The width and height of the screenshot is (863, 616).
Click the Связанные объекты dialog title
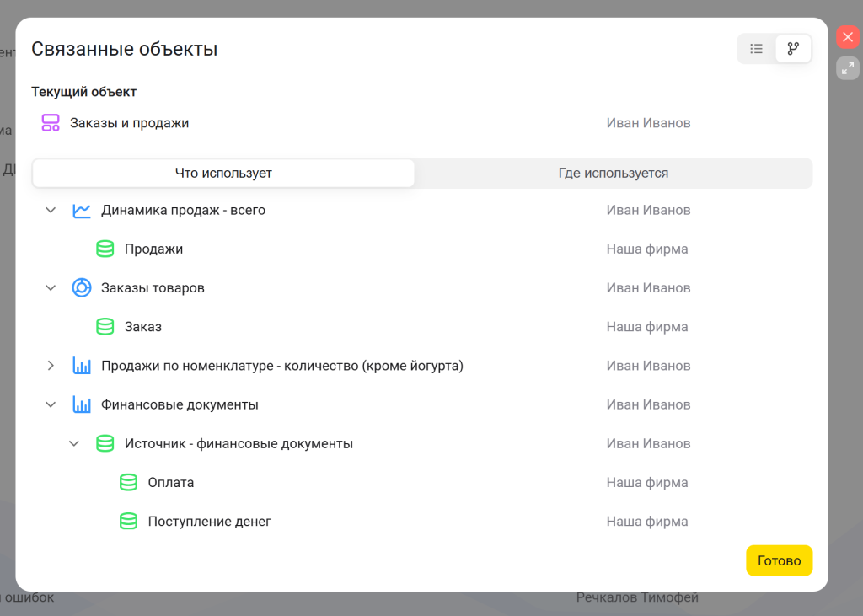125,49
